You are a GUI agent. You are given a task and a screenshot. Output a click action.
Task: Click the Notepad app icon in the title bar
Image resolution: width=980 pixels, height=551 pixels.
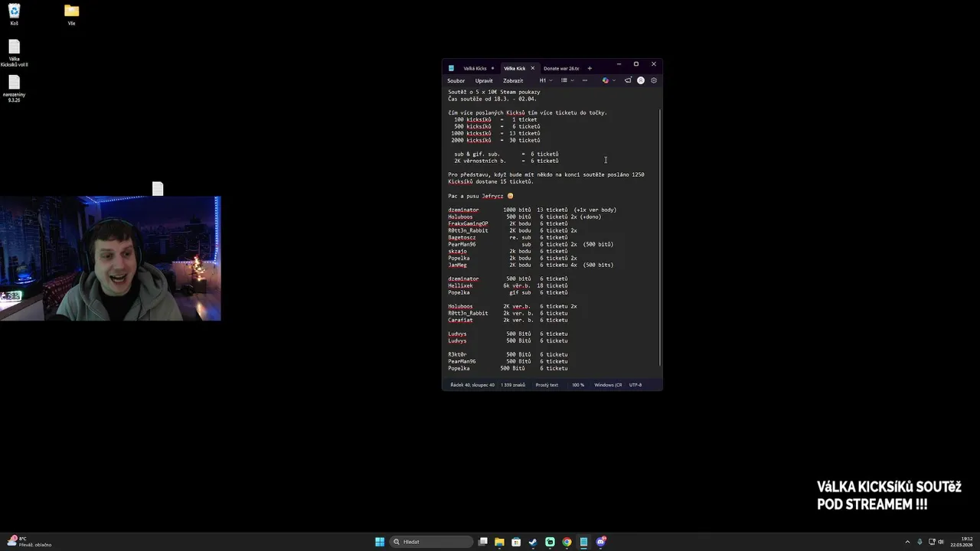click(451, 68)
